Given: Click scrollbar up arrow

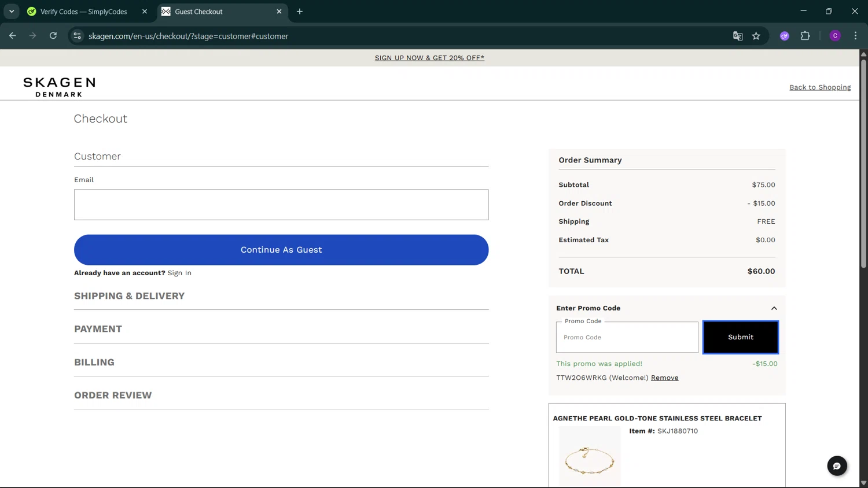Looking at the screenshot, I should pyautogui.click(x=863, y=54).
